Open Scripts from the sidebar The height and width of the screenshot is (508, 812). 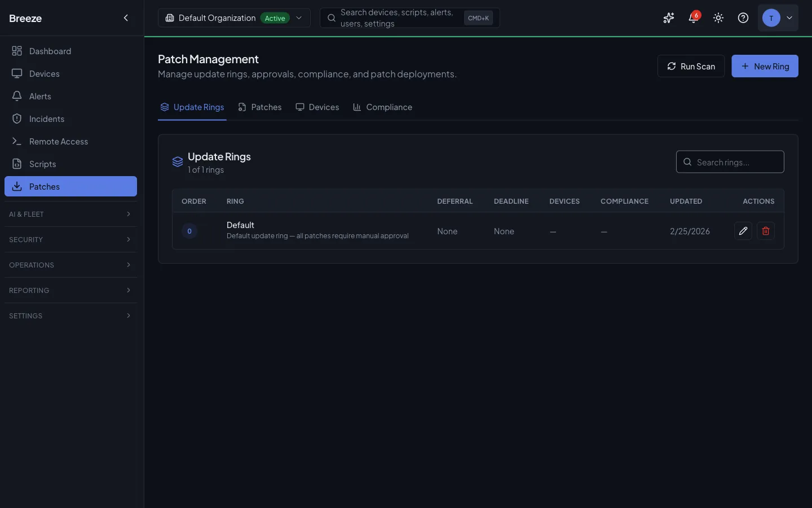click(x=42, y=164)
